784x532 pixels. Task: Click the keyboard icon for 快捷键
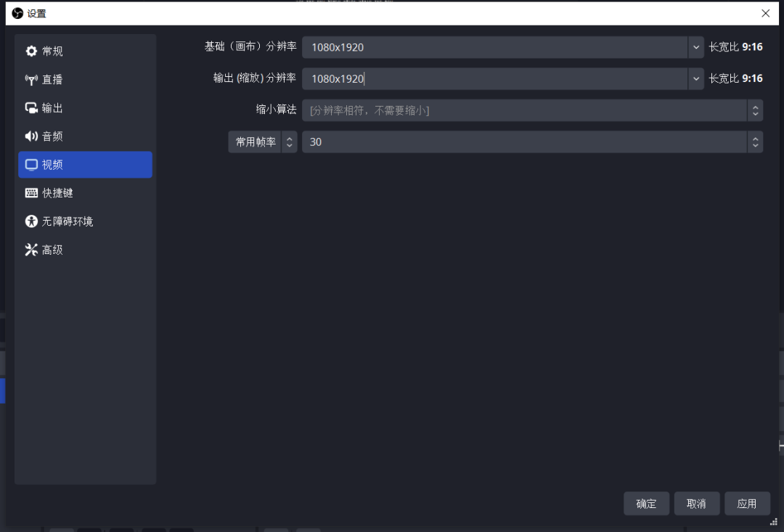(x=31, y=193)
